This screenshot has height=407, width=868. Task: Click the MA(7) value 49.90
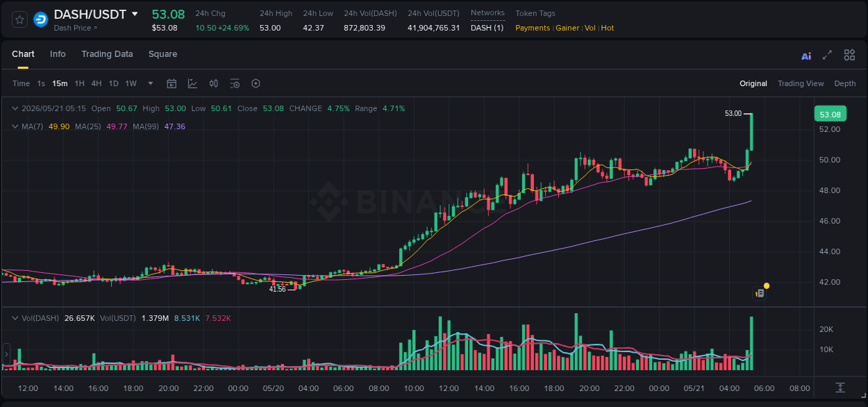coord(59,126)
